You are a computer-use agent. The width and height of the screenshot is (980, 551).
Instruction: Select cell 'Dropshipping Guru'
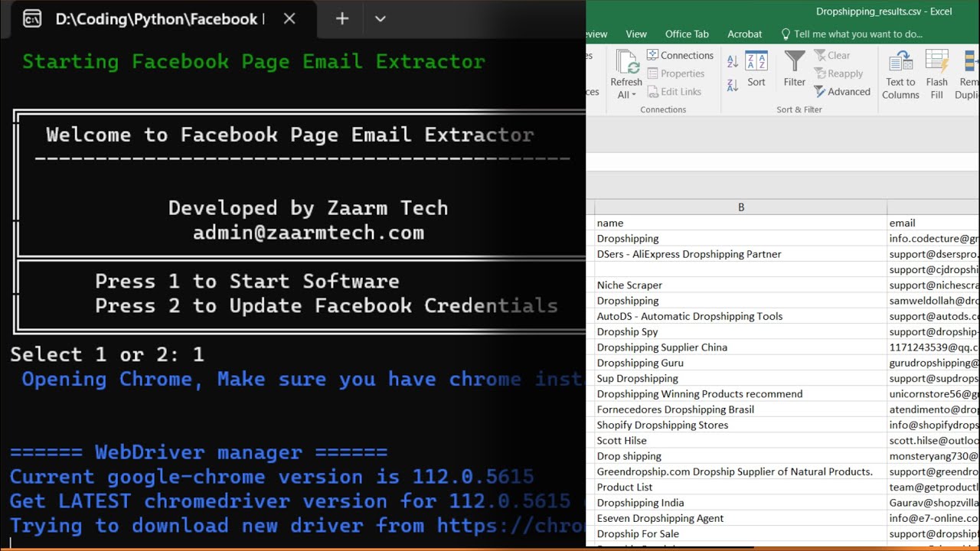740,363
